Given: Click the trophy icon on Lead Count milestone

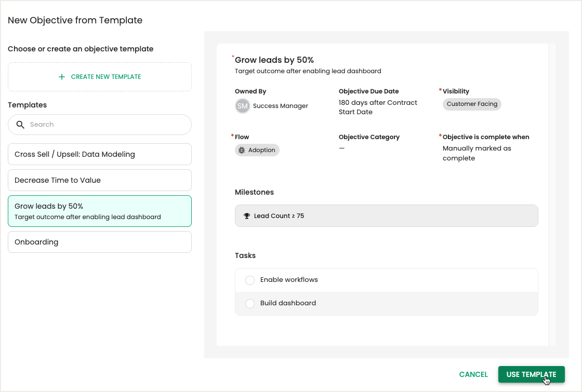Looking at the screenshot, I should [x=246, y=216].
